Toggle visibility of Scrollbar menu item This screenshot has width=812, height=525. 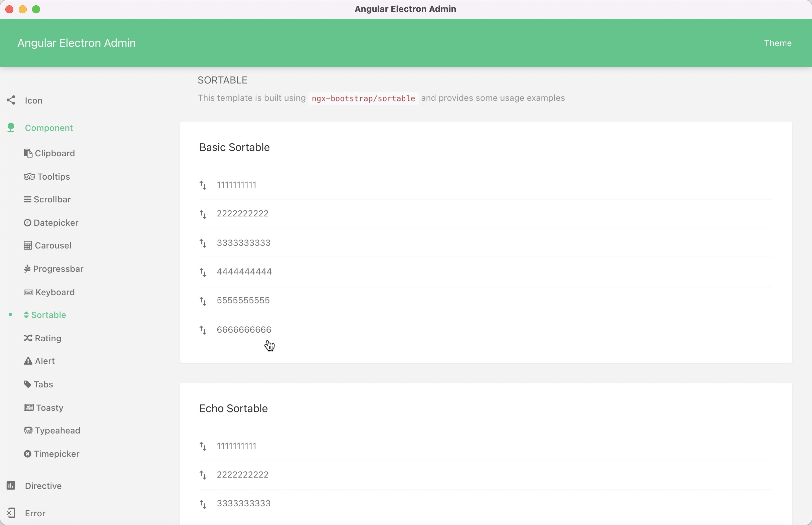point(52,199)
